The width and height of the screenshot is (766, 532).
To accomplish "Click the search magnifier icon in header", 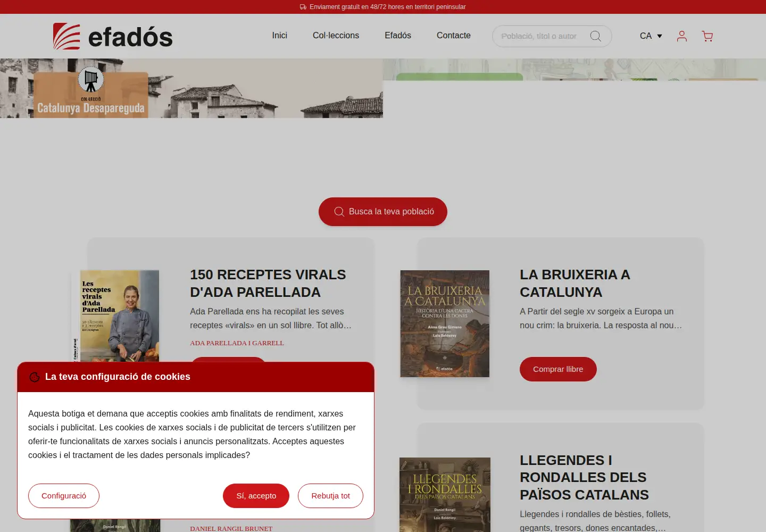I will [596, 36].
